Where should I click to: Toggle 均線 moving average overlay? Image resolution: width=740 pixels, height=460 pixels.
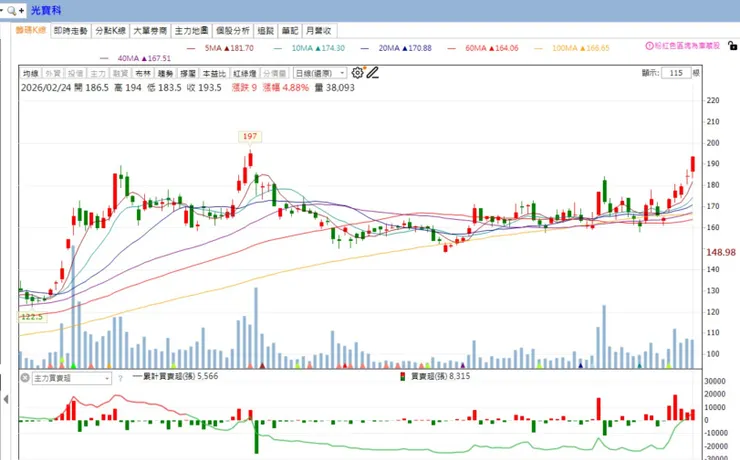tap(31, 74)
